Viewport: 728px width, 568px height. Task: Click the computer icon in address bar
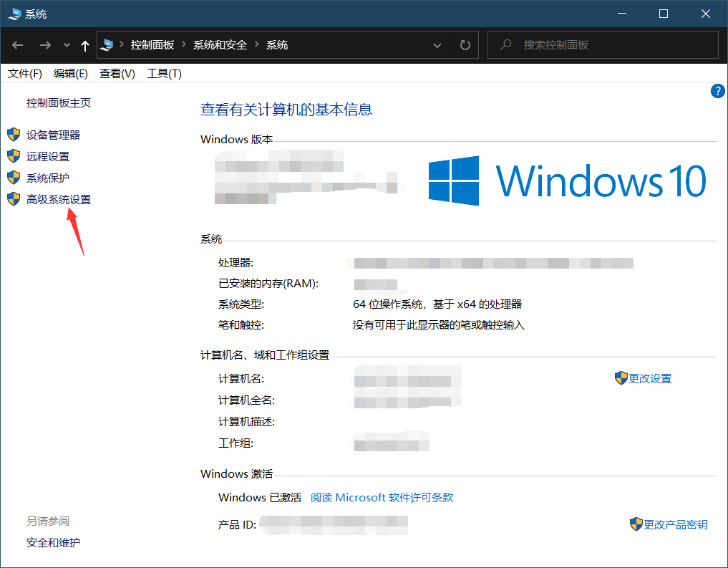pyautogui.click(x=107, y=45)
